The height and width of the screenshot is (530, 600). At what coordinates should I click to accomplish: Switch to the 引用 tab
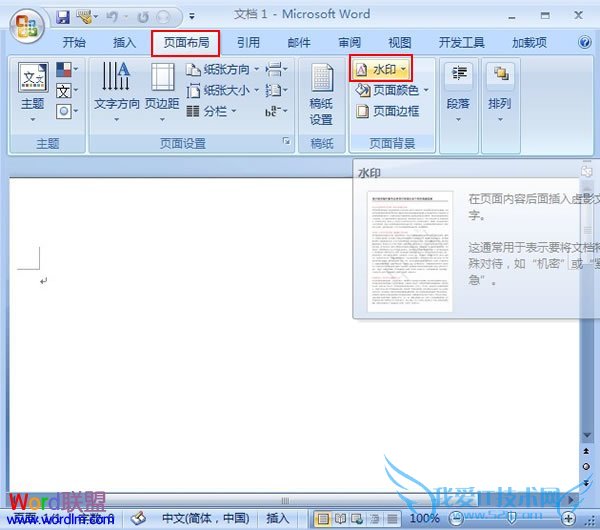pos(248,42)
